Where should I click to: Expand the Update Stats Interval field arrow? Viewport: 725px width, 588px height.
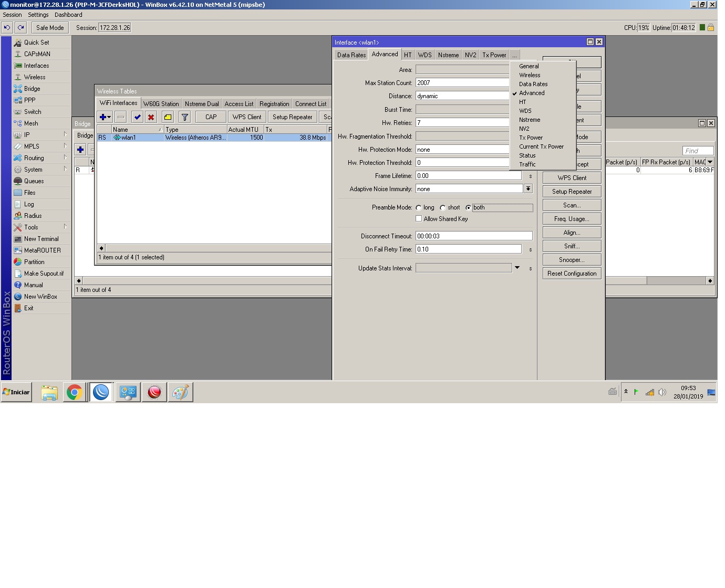point(517,268)
